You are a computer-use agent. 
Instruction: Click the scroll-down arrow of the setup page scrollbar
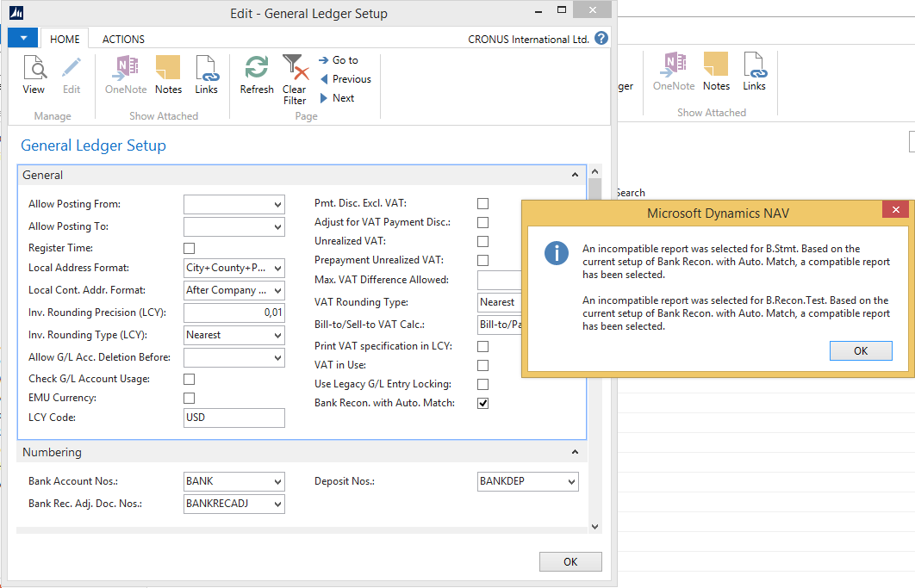(x=594, y=526)
